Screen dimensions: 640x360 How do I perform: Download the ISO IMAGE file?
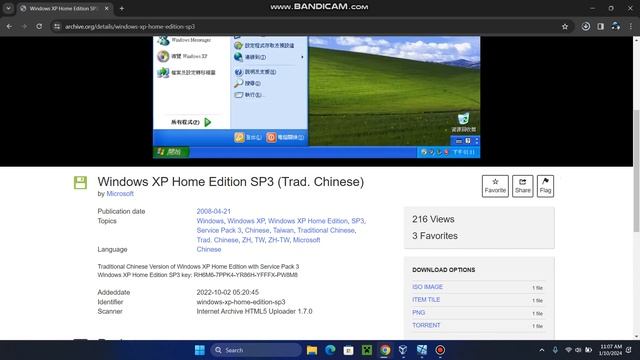pyautogui.click(x=427, y=287)
